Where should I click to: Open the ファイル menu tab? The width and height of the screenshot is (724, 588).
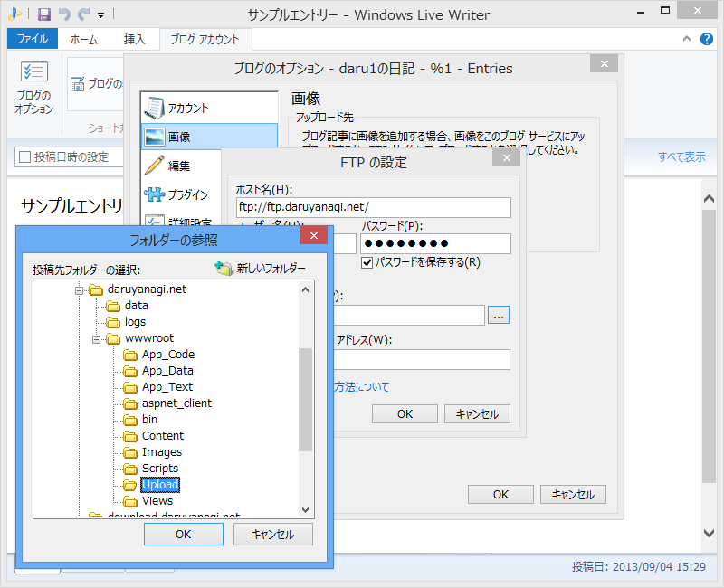click(33, 39)
